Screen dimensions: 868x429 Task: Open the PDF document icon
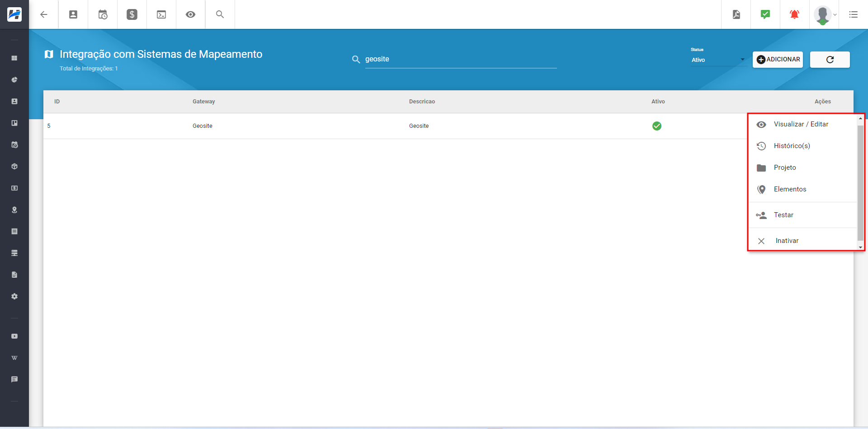(736, 14)
